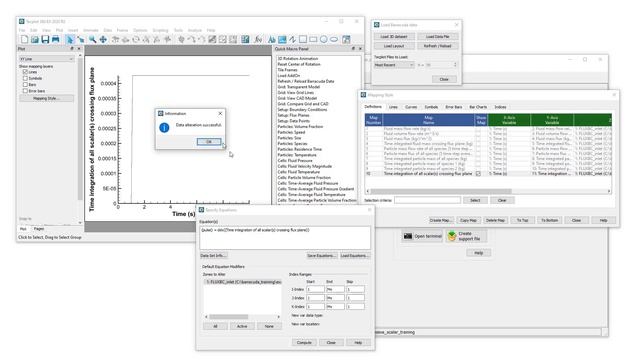Open the Most Recent files dropdown
This screenshot has height=360, width=640.
tap(394, 65)
